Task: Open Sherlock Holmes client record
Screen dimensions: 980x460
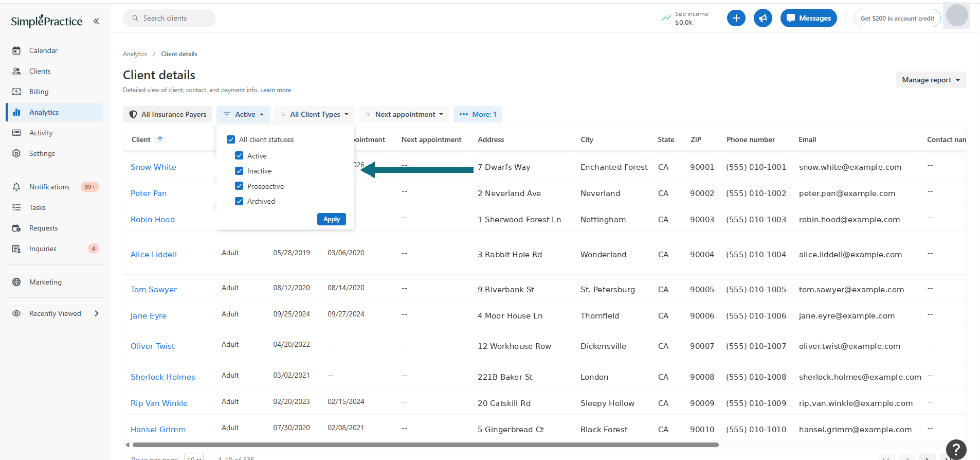Action: 163,377
